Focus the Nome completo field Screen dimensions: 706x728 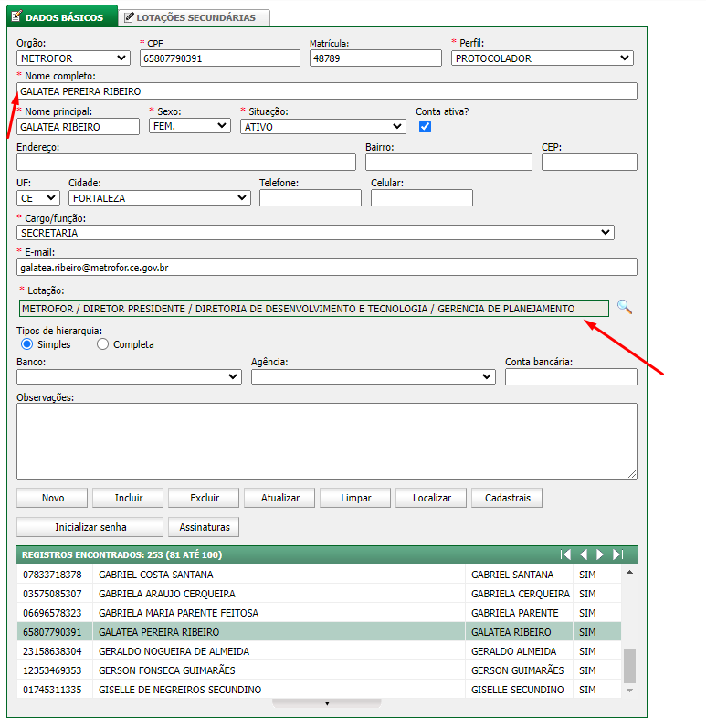[327, 91]
